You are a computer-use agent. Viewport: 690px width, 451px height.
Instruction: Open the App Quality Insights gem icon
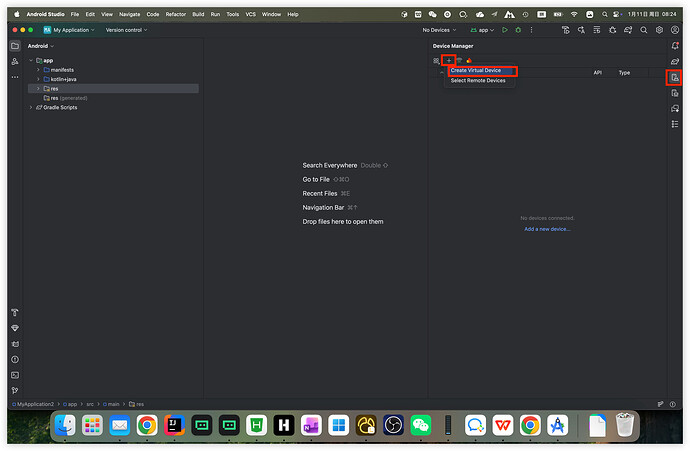click(x=15, y=328)
